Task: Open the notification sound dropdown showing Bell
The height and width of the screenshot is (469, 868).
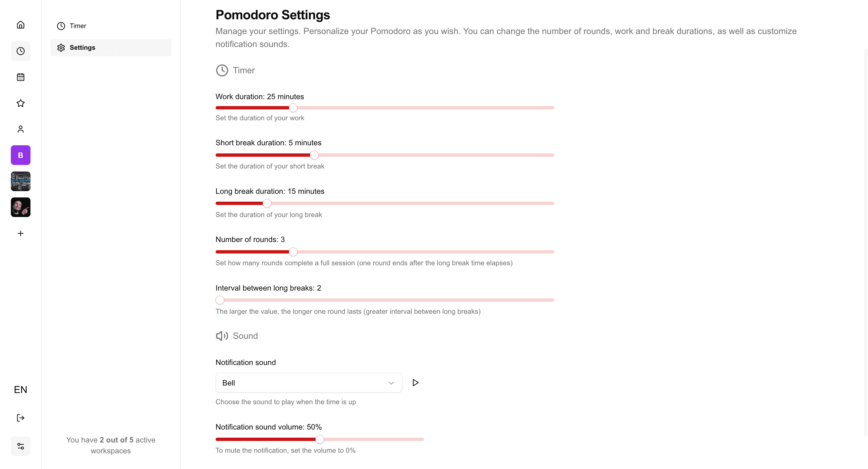Action: [308, 382]
